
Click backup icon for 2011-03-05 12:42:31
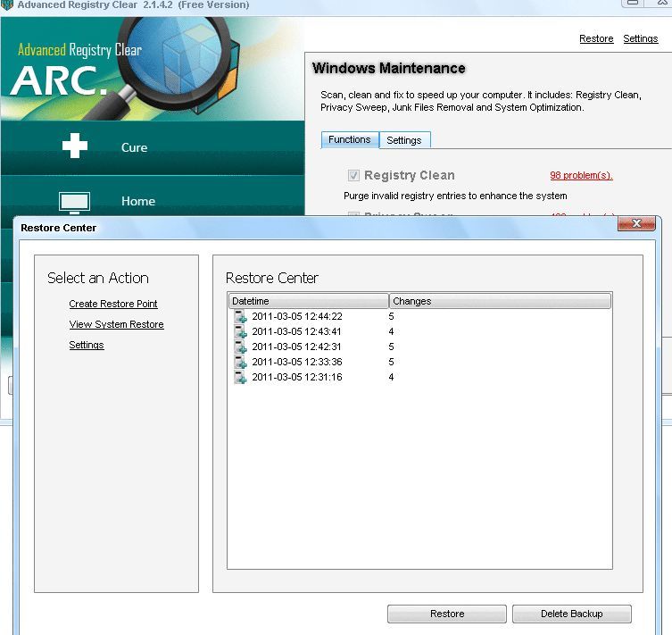tap(240, 347)
